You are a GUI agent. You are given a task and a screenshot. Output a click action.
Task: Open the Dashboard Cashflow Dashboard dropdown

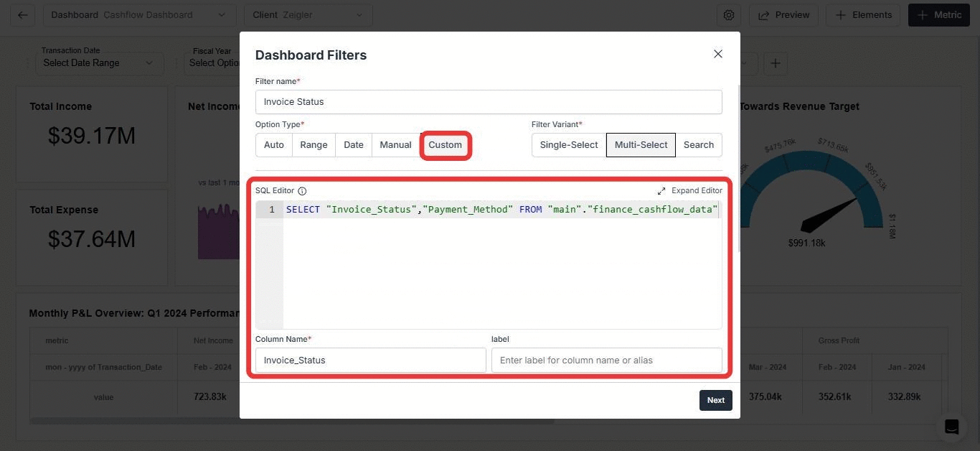coord(138,15)
